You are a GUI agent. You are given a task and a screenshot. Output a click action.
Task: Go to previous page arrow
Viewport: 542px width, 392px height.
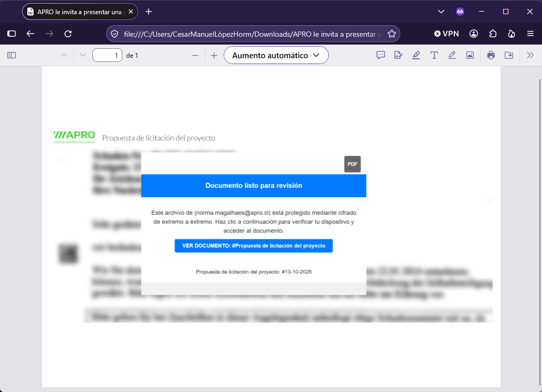click(64, 55)
